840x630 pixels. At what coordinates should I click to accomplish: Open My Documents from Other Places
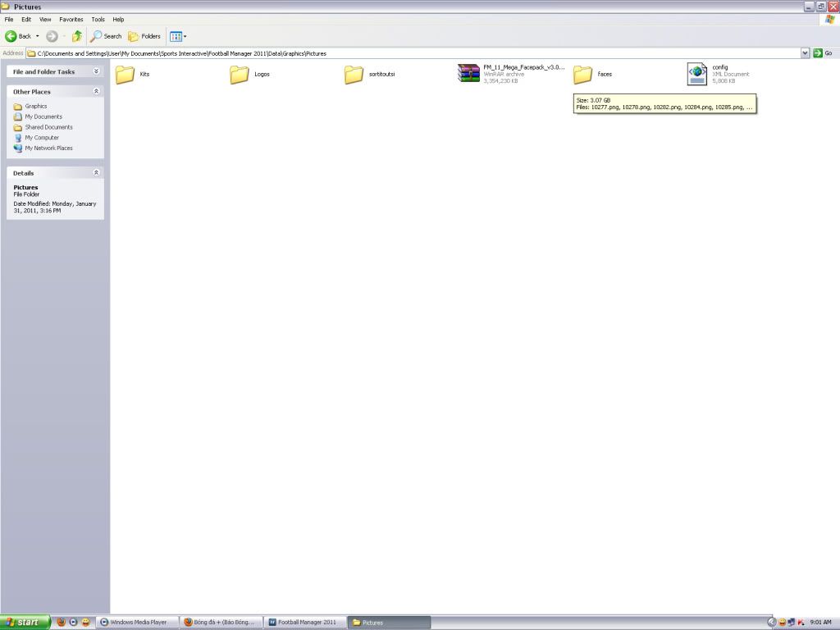pyautogui.click(x=43, y=116)
